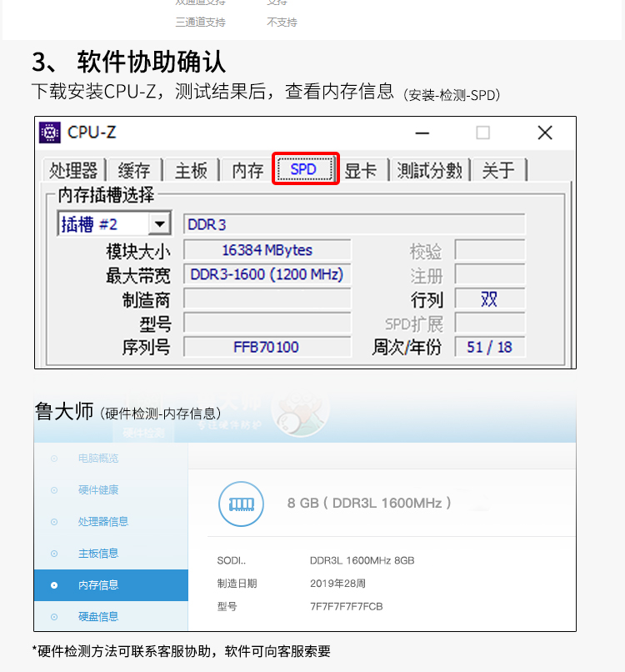Image resolution: width=625 pixels, height=672 pixels.
Task: Switch to the 处理器 tab
Action: coord(73,171)
